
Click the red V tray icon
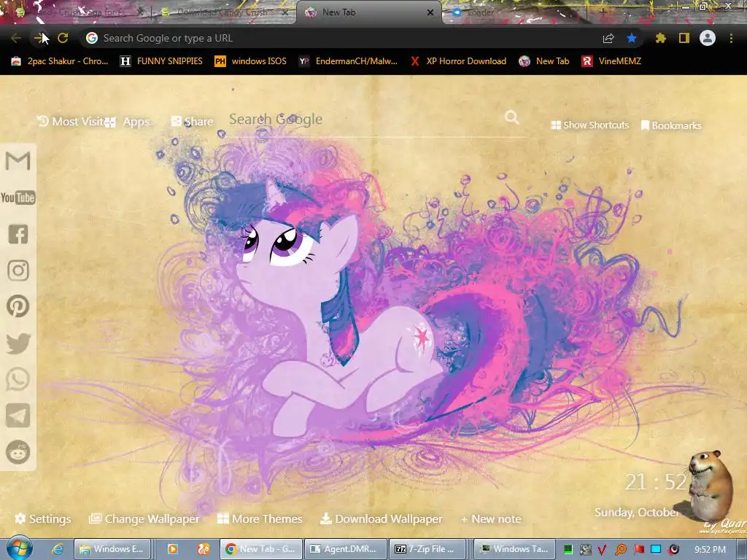pos(602,550)
